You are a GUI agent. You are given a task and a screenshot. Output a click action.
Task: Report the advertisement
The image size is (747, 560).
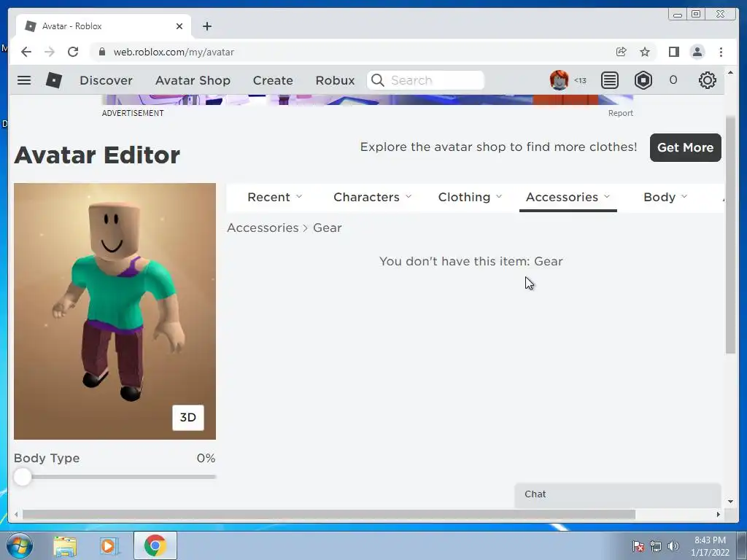tap(620, 113)
